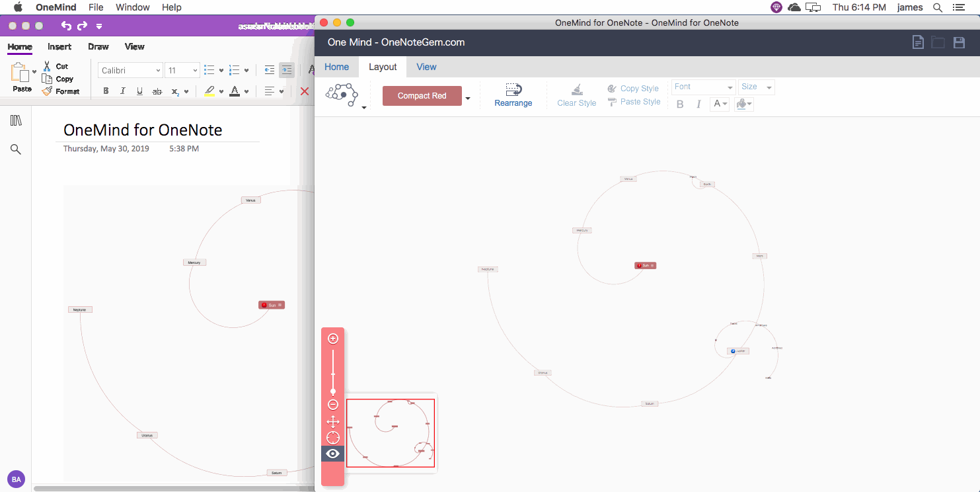Viewport: 980px width, 492px height.
Task: Switch to OneMind Layout tab
Action: pos(383,67)
